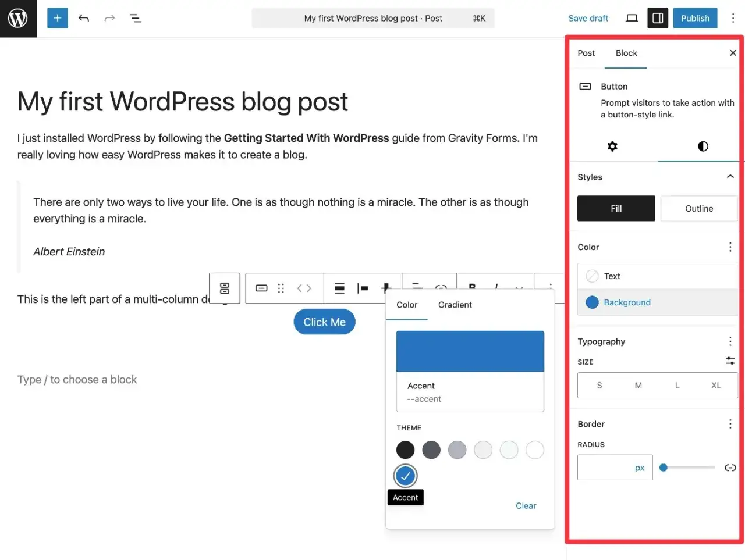This screenshot has width=745, height=560.
Task: Close the settings sidebar
Action: pos(733,53)
